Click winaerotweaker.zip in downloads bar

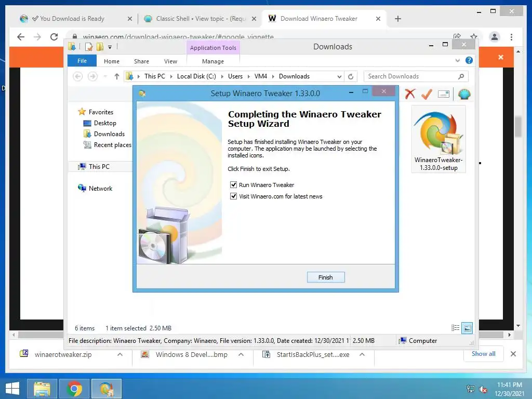(x=63, y=354)
